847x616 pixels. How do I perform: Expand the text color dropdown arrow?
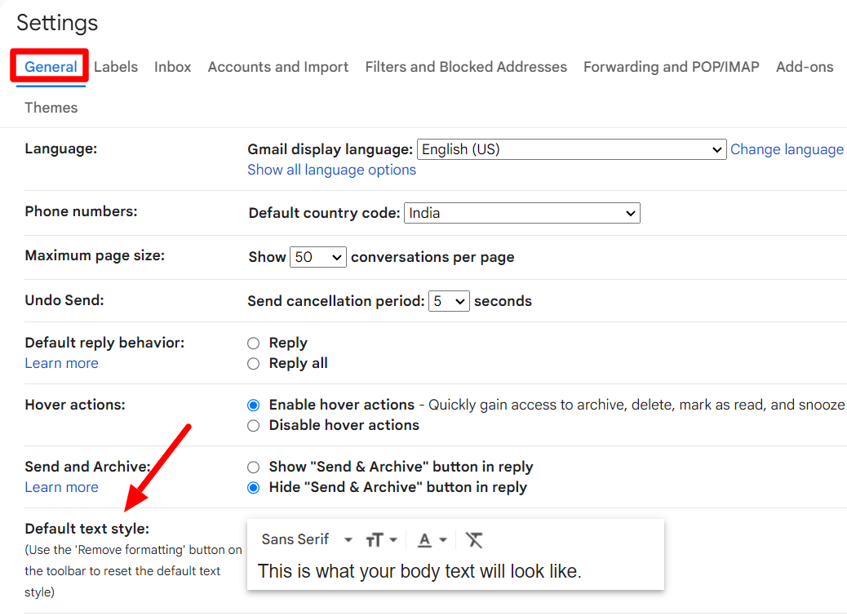[x=443, y=540]
